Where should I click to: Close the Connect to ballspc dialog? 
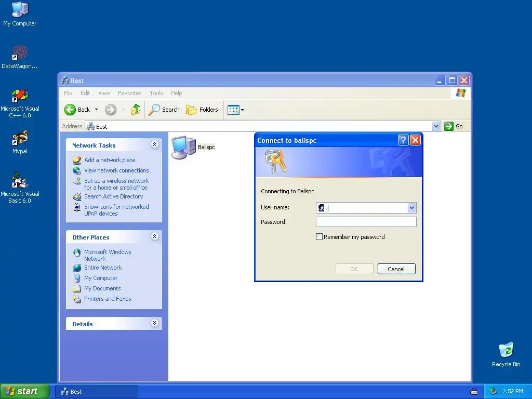point(415,140)
